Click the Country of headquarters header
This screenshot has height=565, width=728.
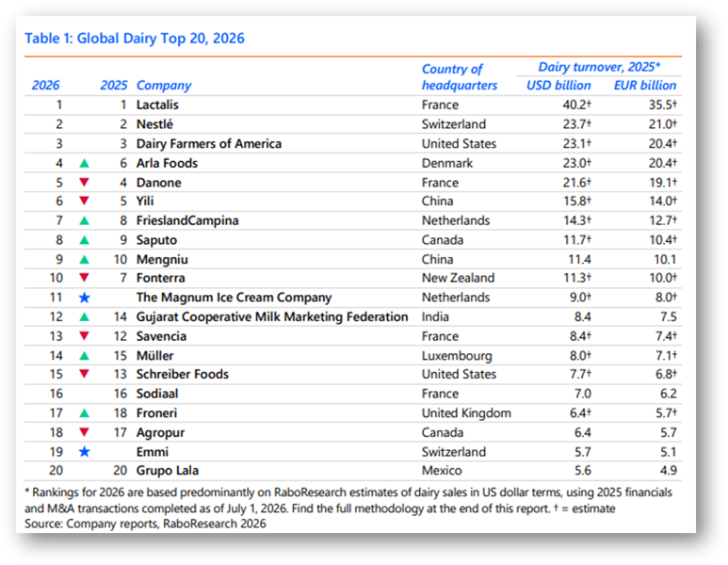(460, 77)
